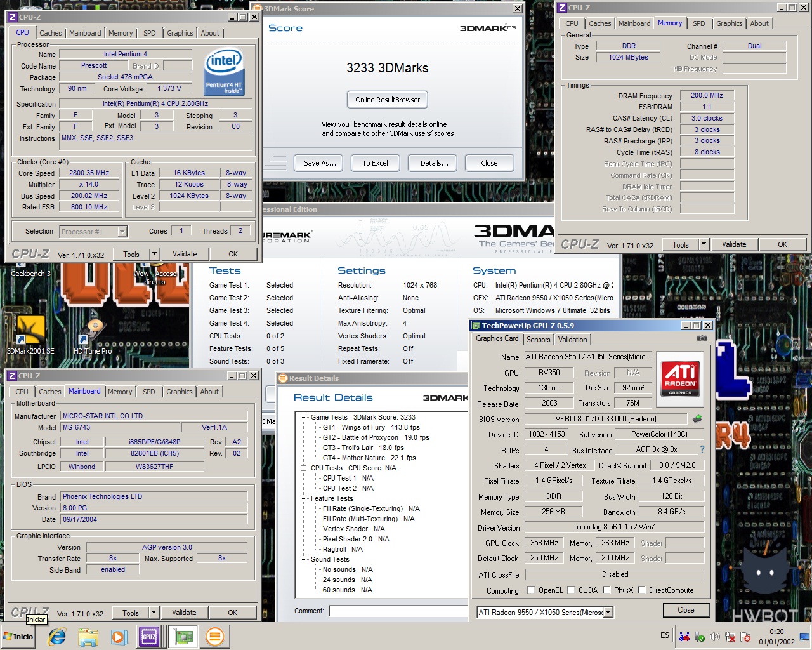Select GT4 - Mother Nature result row

coord(369,458)
